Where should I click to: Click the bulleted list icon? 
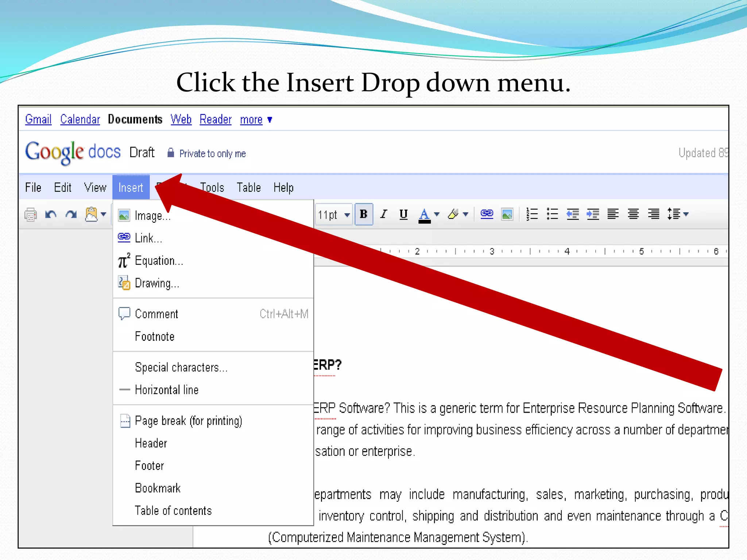(553, 214)
